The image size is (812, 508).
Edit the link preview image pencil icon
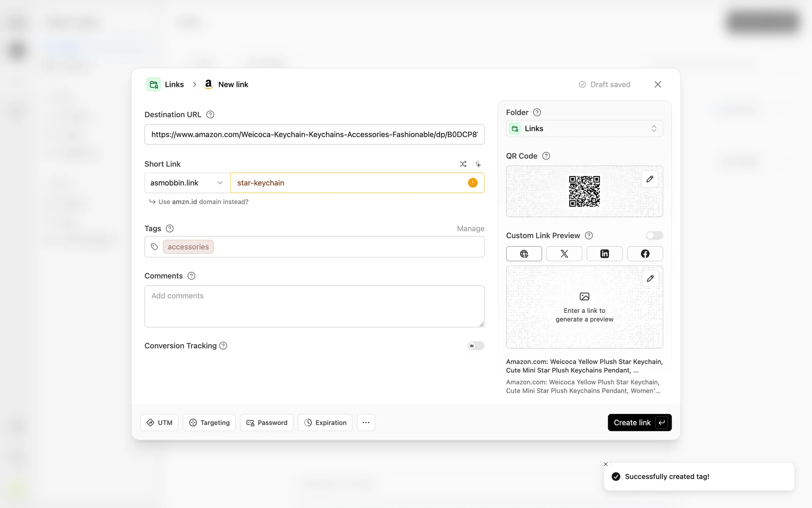pos(650,279)
